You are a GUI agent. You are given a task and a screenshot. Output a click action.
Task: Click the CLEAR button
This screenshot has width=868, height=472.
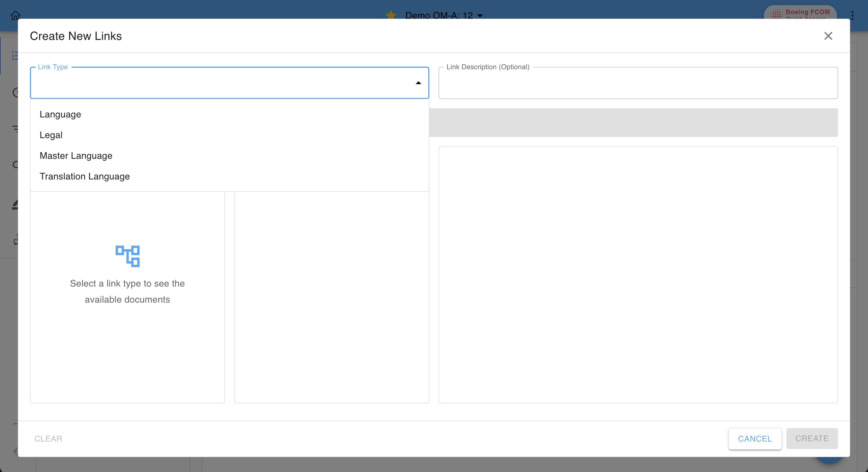click(x=48, y=439)
